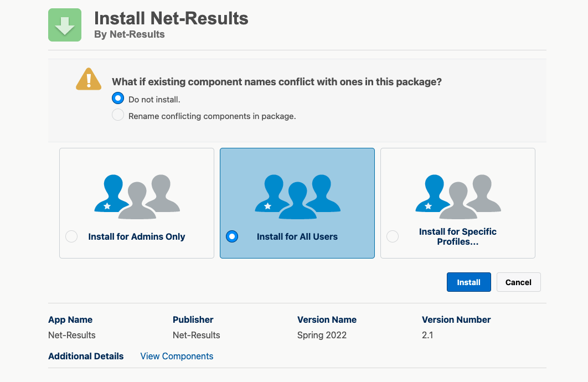The width and height of the screenshot is (588, 382).
Task: Click 'Install for Specific Profiles...' label
Action: coord(457,236)
